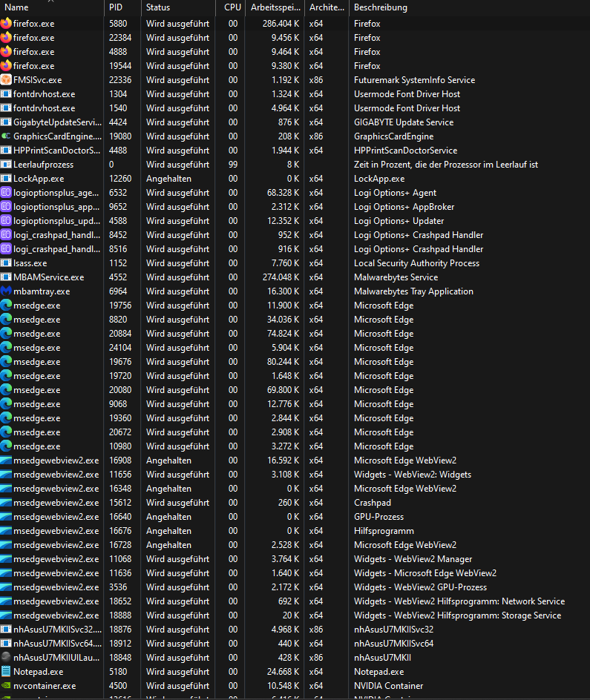The image size is (590, 700).
Task: Click the Notepad.exe notepad icon
Action: (6, 672)
